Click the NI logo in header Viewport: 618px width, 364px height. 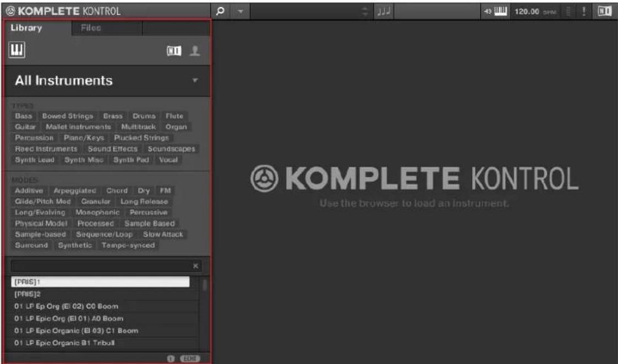tap(605, 11)
